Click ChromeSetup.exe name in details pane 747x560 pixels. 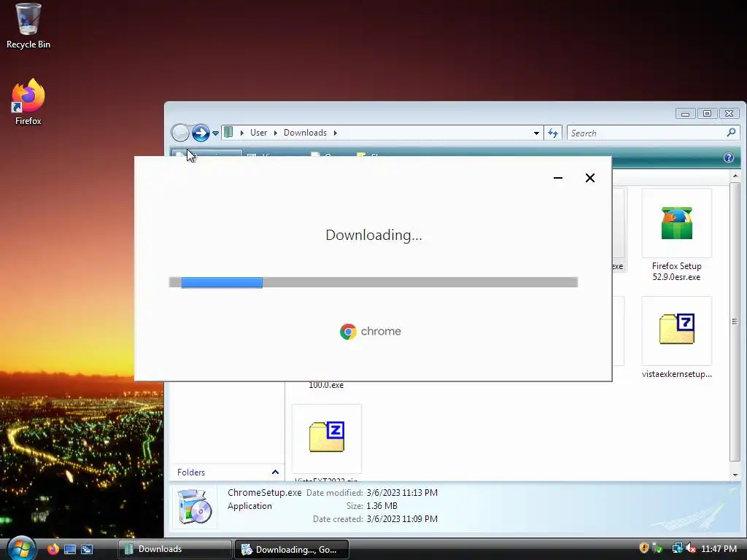coord(264,492)
